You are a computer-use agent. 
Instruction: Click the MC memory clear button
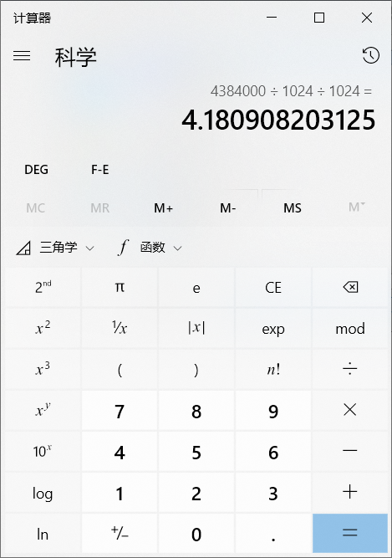pyautogui.click(x=36, y=207)
